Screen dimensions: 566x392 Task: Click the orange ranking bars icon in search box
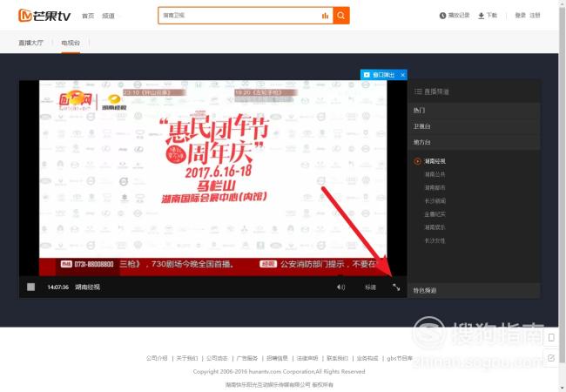point(326,16)
